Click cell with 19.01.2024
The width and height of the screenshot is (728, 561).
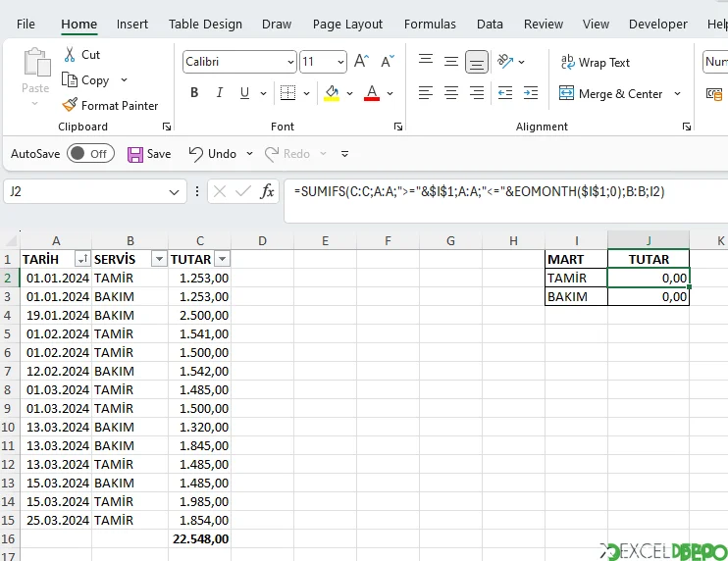tap(56, 315)
